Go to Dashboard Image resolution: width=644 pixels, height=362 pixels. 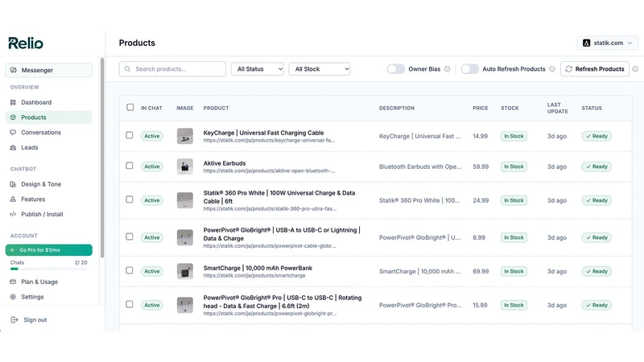pos(49,102)
